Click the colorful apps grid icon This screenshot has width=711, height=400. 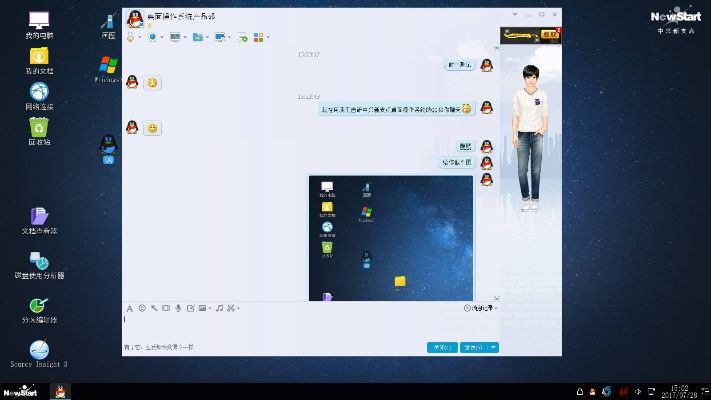[x=259, y=37]
